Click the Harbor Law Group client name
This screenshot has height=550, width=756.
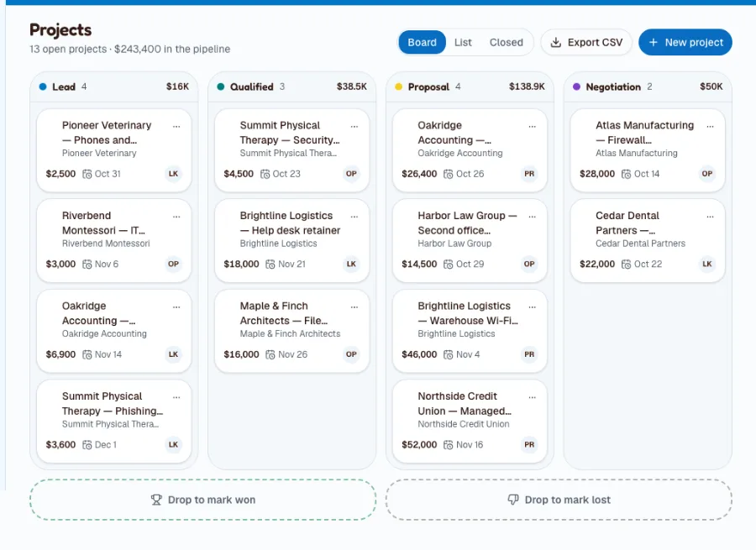click(x=454, y=244)
